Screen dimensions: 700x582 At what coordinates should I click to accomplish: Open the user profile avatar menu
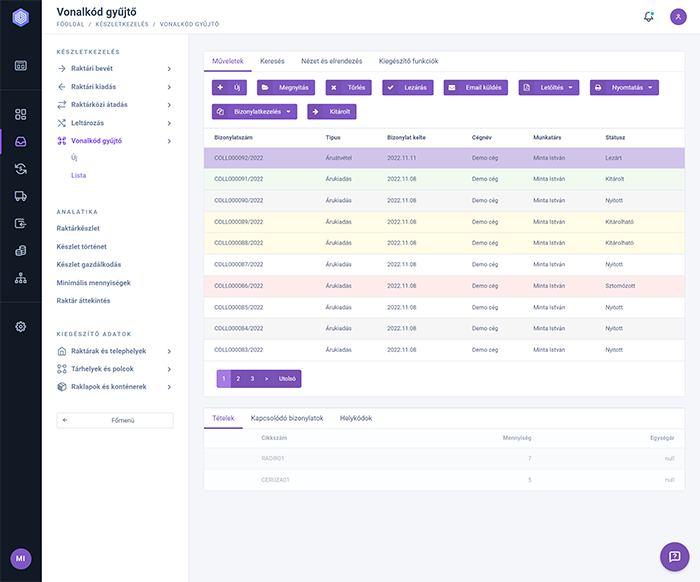678,16
